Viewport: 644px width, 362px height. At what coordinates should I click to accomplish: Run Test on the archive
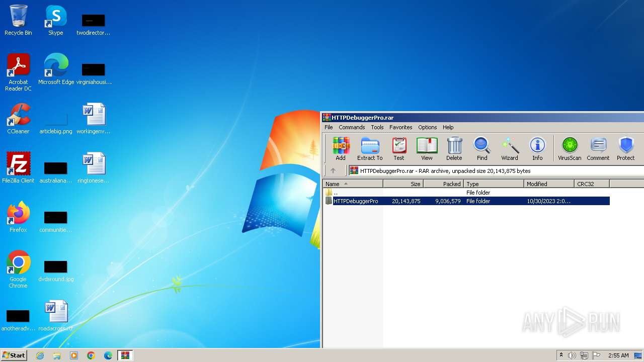(x=399, y=149)
